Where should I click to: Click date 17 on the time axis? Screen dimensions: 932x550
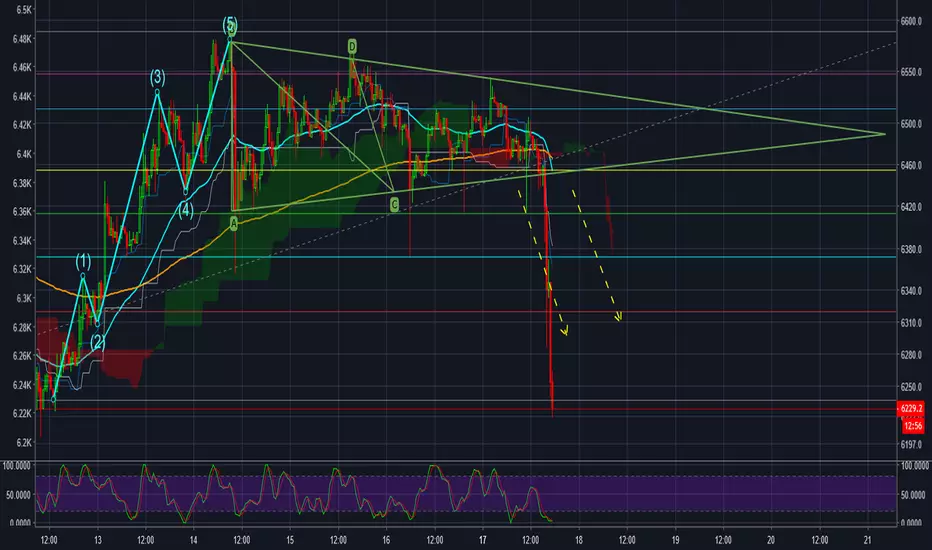(483, 540)
